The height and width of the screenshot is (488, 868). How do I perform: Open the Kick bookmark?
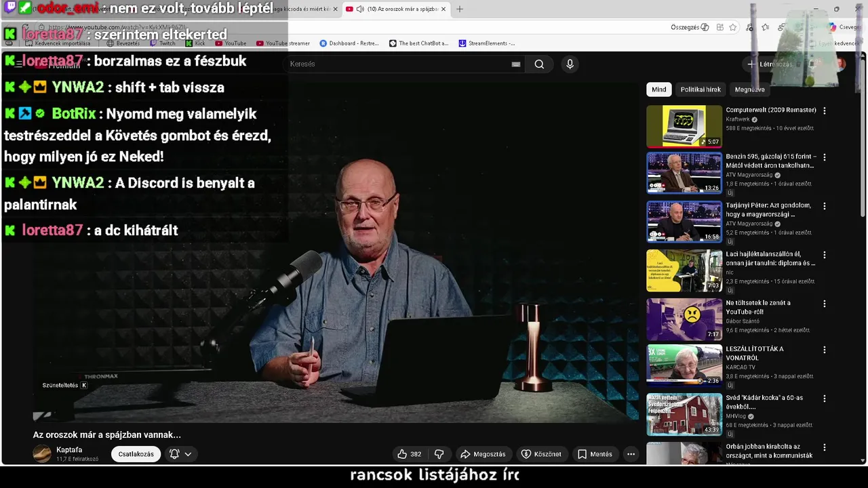coord(195,43)
